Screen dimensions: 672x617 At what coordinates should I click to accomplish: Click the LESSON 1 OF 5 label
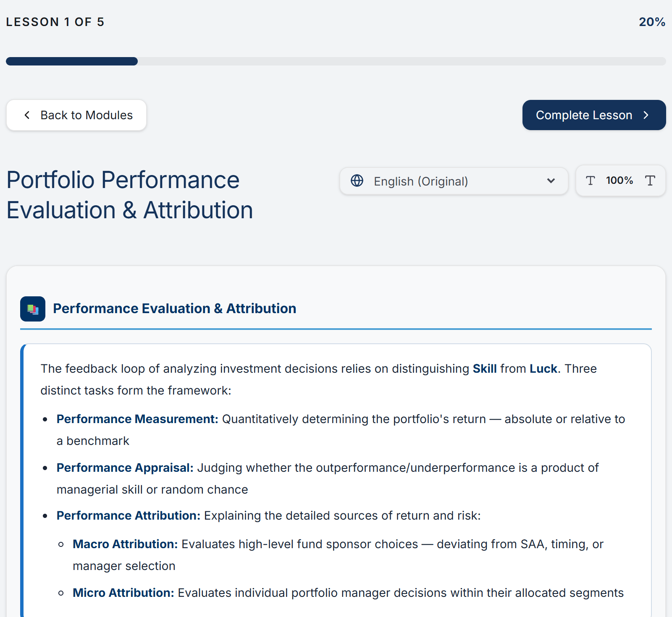(55, 22)
